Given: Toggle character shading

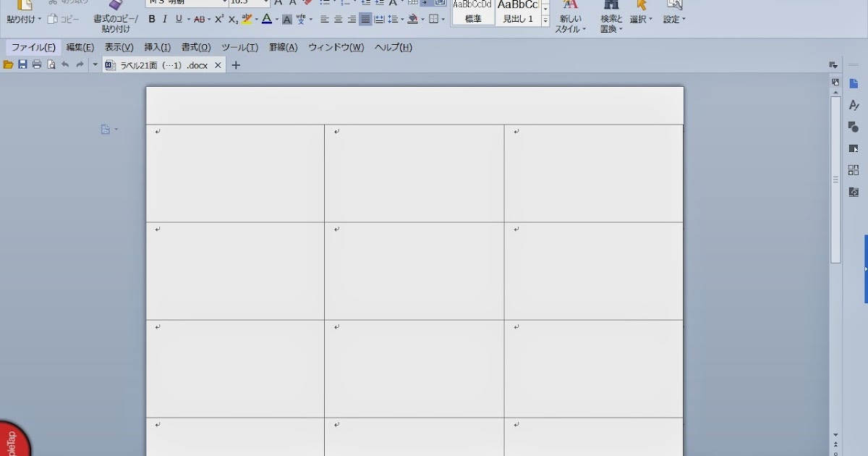Looking at the screenshot, I should pyautogui.click(x=287, y=20).
